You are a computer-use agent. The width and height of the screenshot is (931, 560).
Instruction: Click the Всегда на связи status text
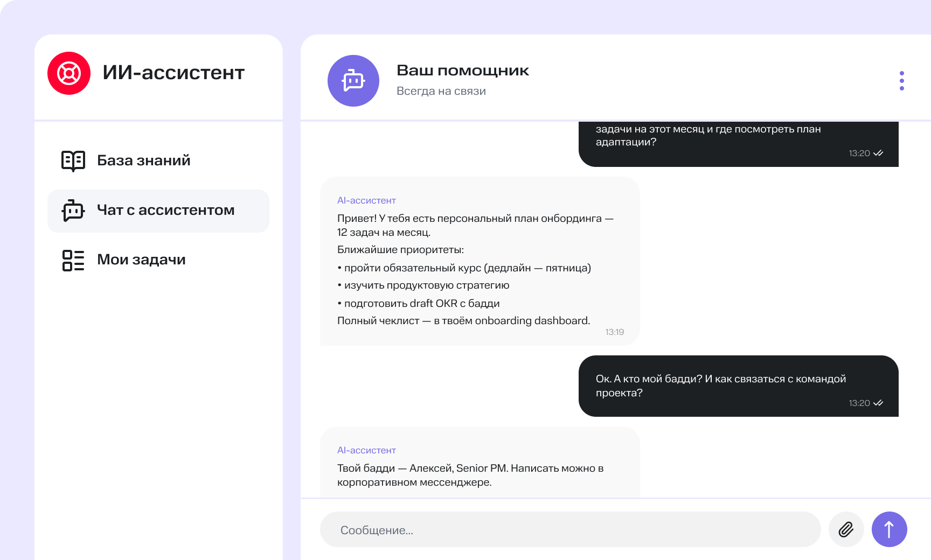pyautogui.click(x=441, y=92)
